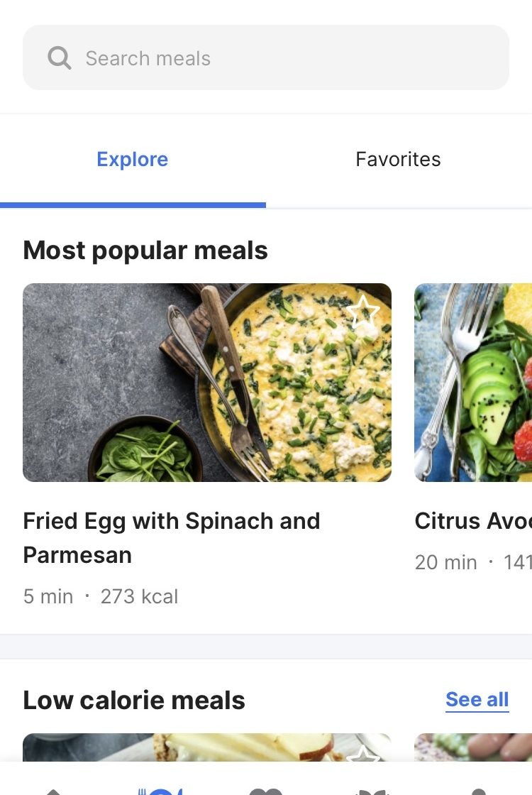Open the profile icon in bottom navigation

pyautogui.click(x=479, y=790)
